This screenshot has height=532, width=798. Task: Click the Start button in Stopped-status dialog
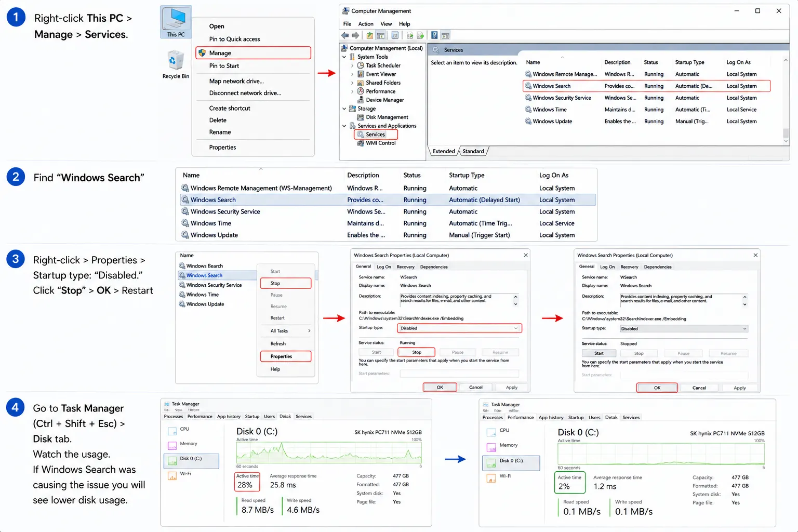click(x=599, y=353)
